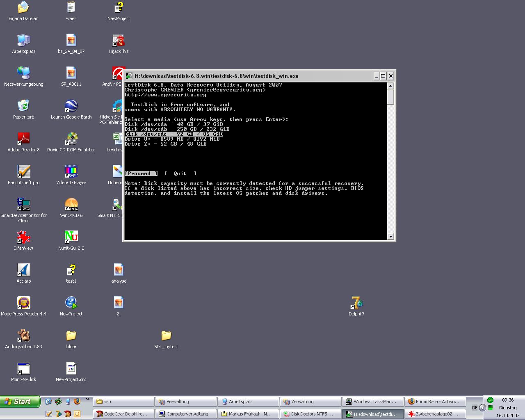
Task: Click the green clover tray icon
Action: point(490,400)
